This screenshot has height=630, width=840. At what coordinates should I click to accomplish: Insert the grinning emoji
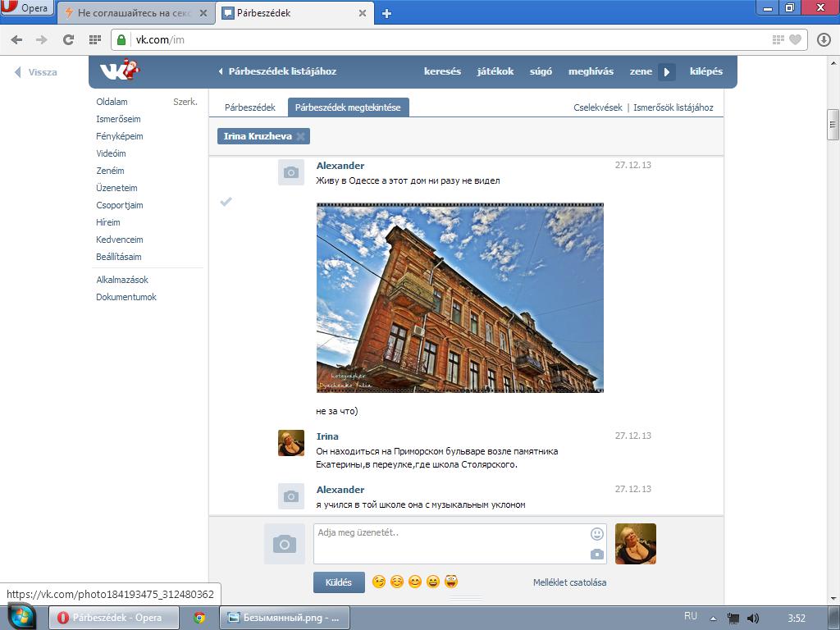click(433, 582)
